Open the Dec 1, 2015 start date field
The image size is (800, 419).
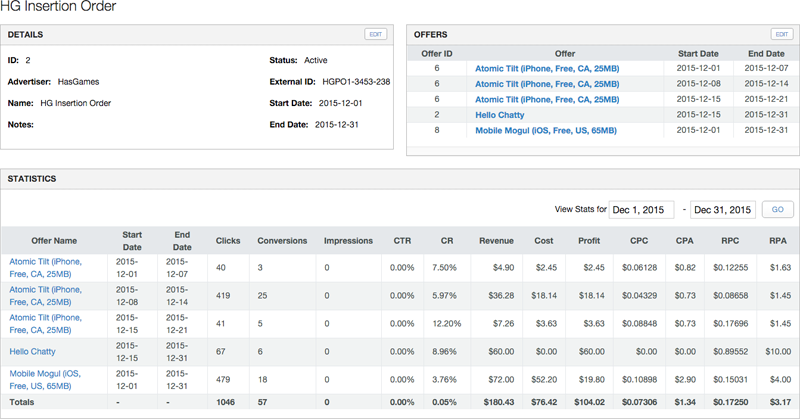pos(641,209)
